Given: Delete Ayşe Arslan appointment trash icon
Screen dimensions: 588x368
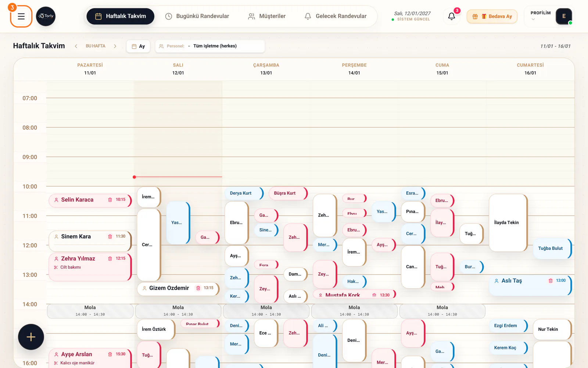Looking at the screenshot, I should tap(110, 354).
